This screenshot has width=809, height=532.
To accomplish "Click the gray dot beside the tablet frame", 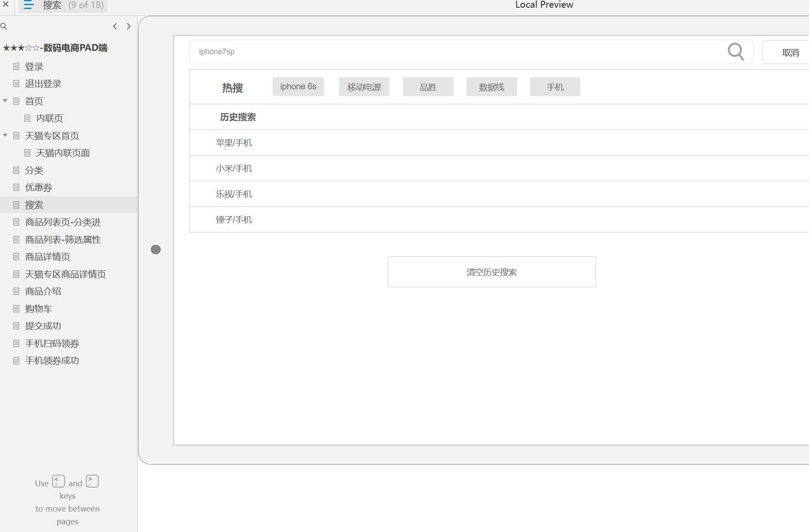I will click(156, 249).
